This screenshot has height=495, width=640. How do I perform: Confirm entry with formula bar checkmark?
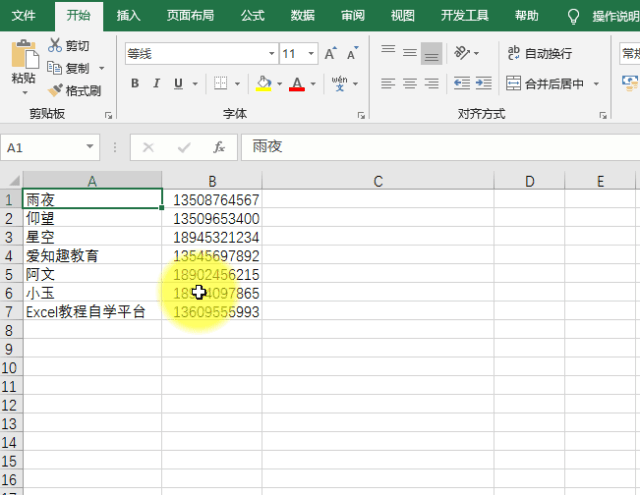(184, 147)
